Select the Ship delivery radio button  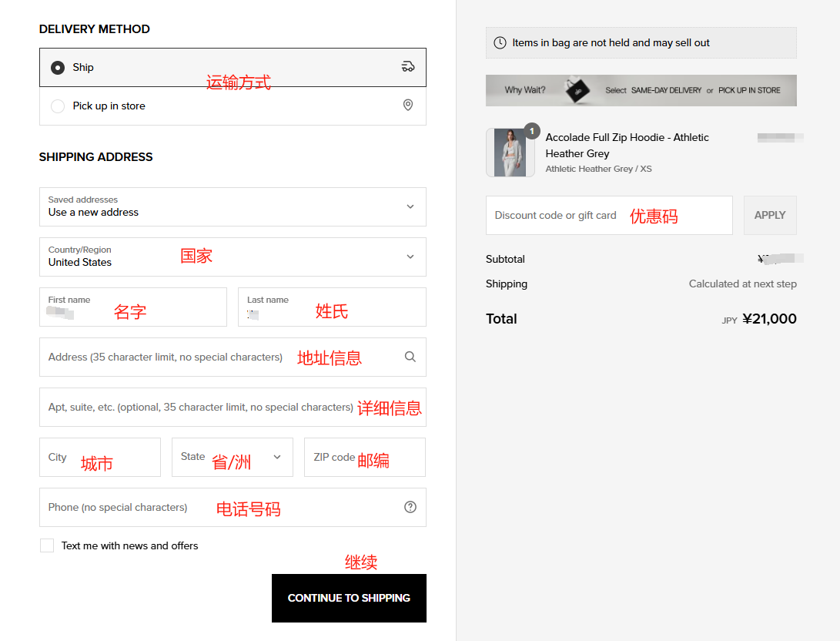(58, 68)
